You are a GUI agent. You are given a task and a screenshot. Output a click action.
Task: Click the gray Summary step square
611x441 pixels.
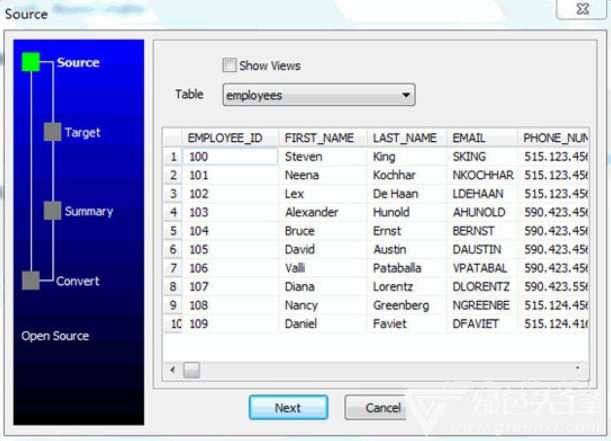tap(52, 210)
